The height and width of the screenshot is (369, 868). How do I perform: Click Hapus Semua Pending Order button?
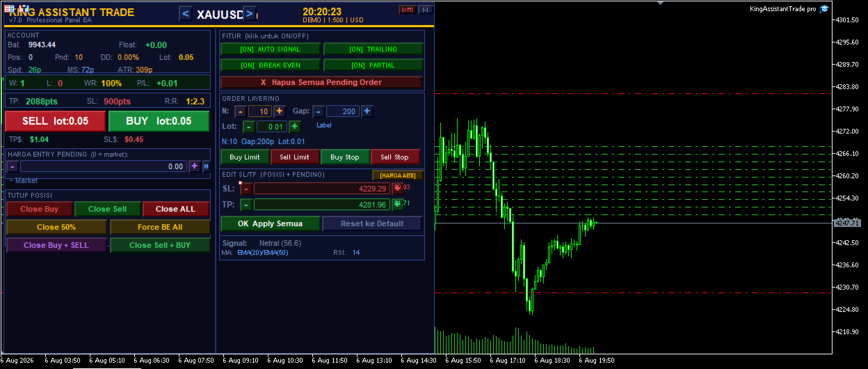coord(321,82)
